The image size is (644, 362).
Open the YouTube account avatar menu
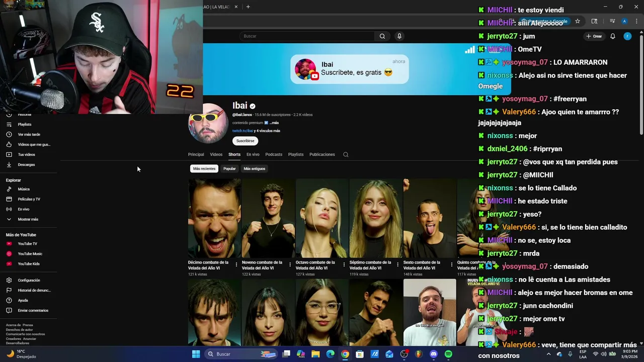click(x=627, y=36)
